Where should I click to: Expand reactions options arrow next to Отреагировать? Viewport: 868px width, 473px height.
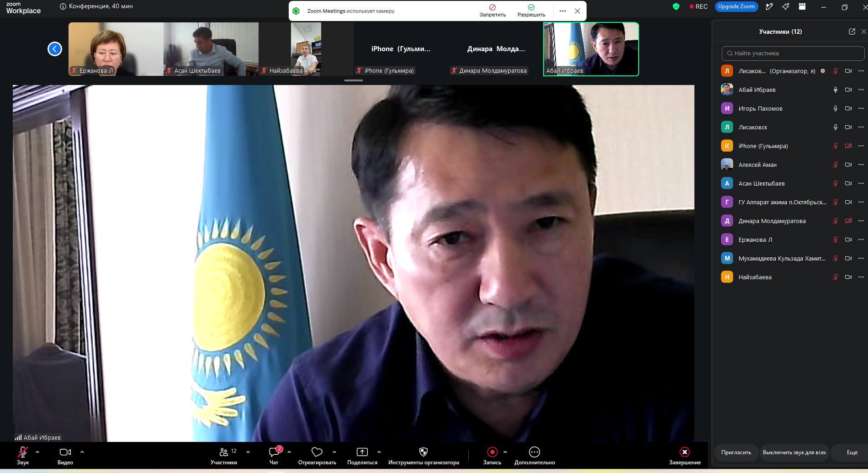pos(334,452)
